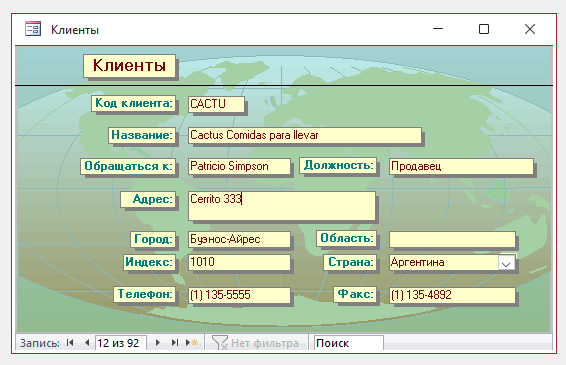
Task: Click the Поиск search box
Action: 348,343
